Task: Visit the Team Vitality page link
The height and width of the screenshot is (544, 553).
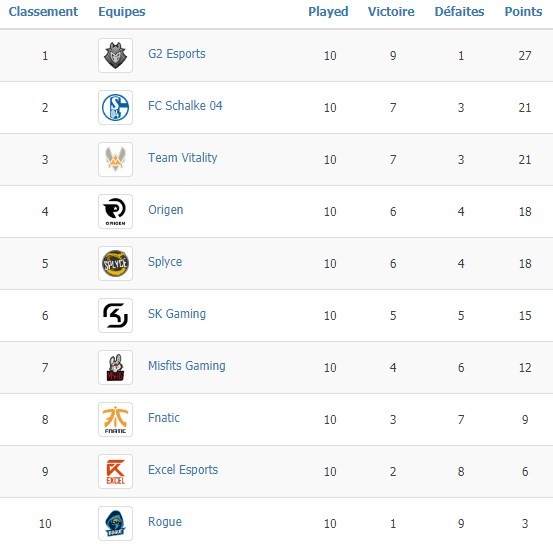Action: point(183,158)
